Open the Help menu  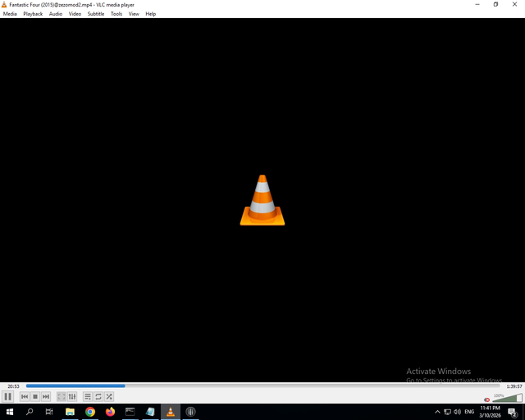point(150,14)
